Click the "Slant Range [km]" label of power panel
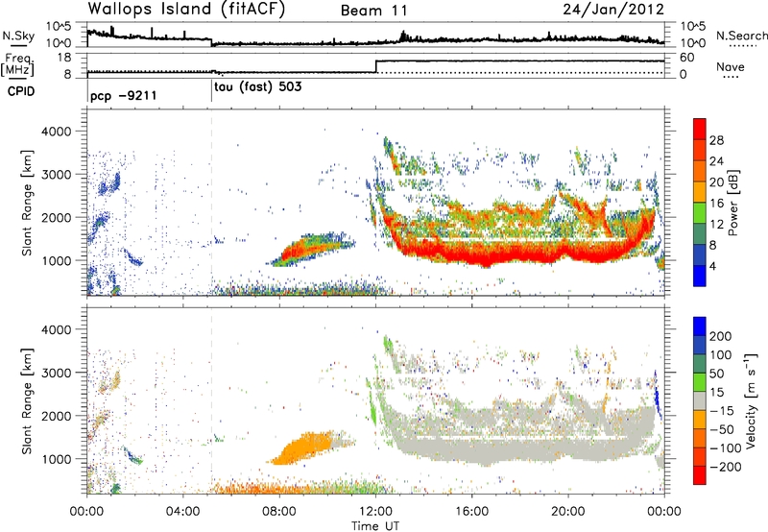 coord(27,203)
